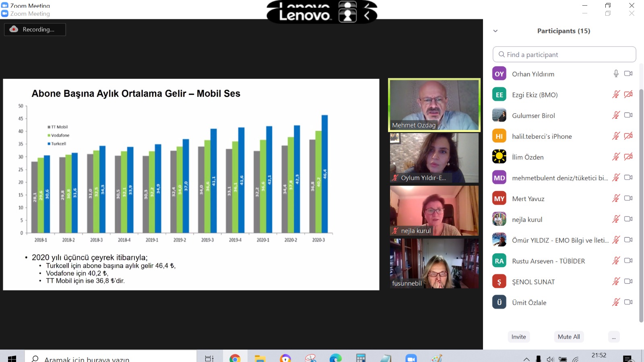Image resolution: width=644 pixels, height=362 pixels.
Task: Open Task View on the taskbar
Action: [x=209, y=358]
